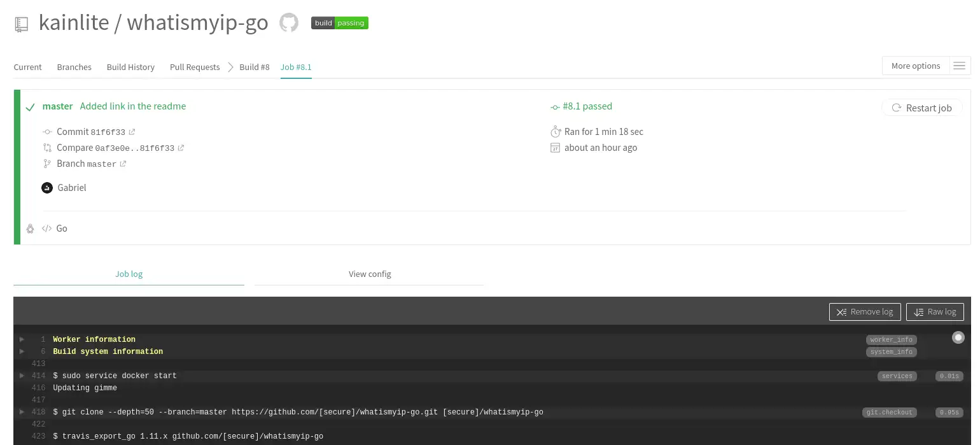Click the commit hash 81f6f33 link
This screenshot has width=980, height=445.
pyautogui.click(x=108, y=132)
